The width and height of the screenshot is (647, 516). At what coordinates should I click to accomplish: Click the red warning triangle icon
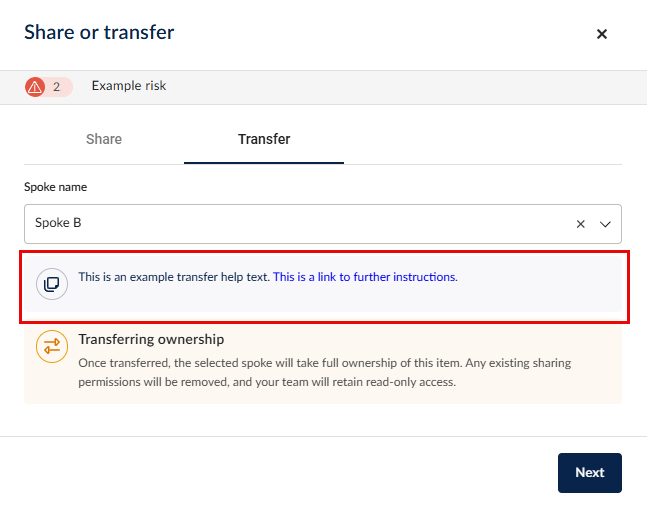click(35, 87)
